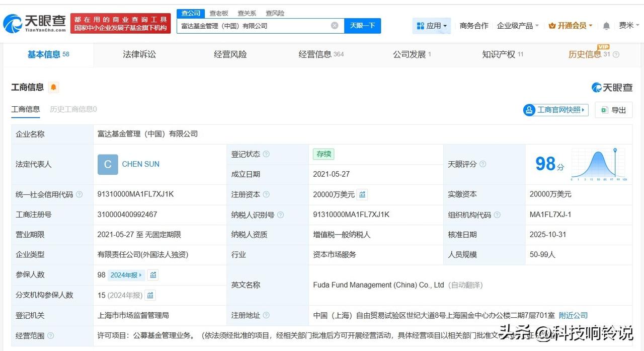644x351 pixels.
Task: Click the 导出 export button
Action: coord(613,110)
